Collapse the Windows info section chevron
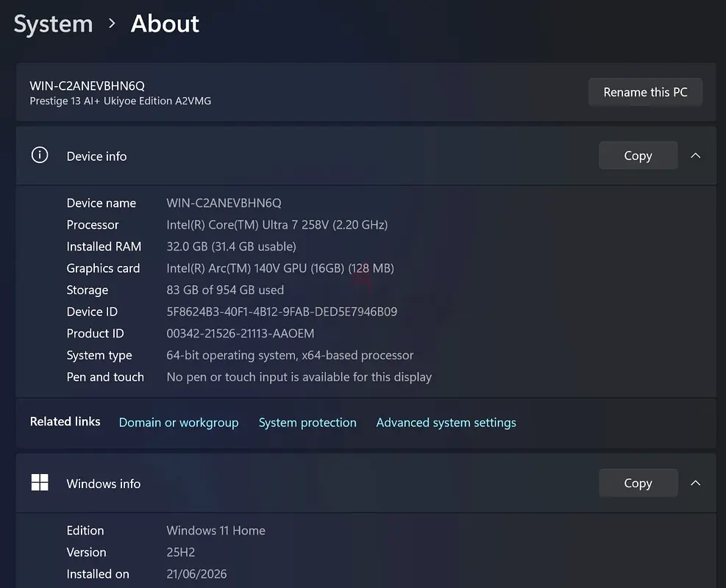Screen dimensions: 726x588 [695, 483]
